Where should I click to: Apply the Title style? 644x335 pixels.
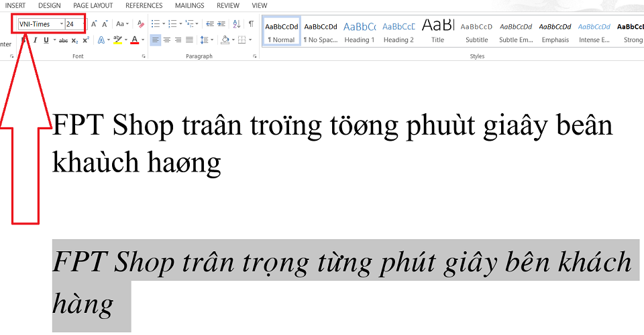pos(438,31)
